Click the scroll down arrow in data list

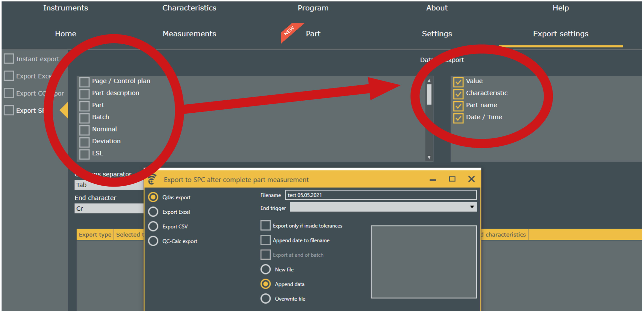tap(429, 157)
